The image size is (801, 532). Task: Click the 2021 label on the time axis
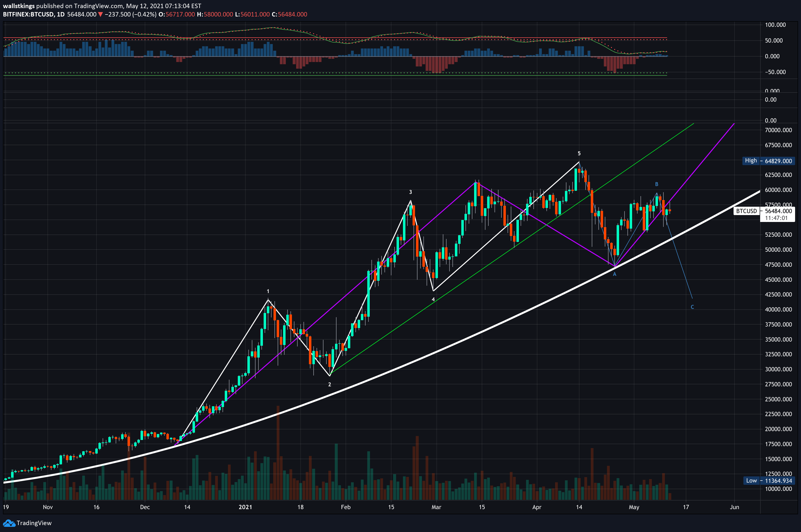tap(245, 507)
